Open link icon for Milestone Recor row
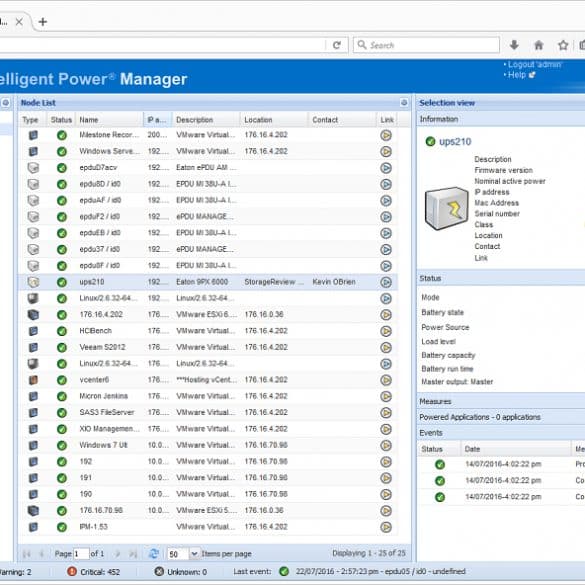Image resolution: width=585 pixels, height=585 pixels. pyautogui.click(x=386, y=135)
